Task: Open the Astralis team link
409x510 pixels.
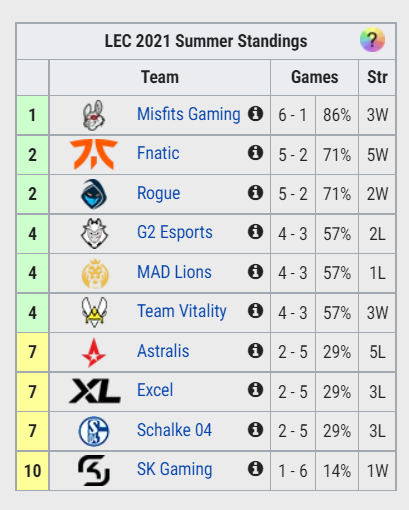Action: [x=163, y=351]
